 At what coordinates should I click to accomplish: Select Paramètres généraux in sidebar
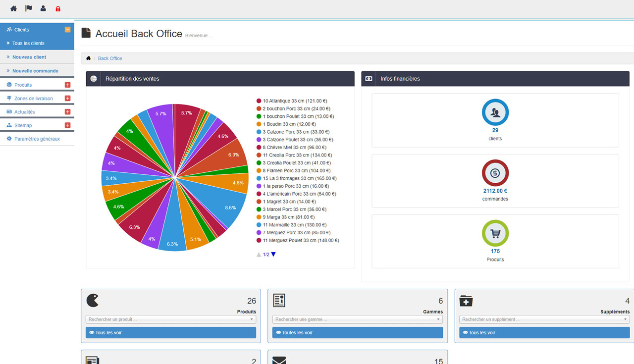(x=37, y=139)
